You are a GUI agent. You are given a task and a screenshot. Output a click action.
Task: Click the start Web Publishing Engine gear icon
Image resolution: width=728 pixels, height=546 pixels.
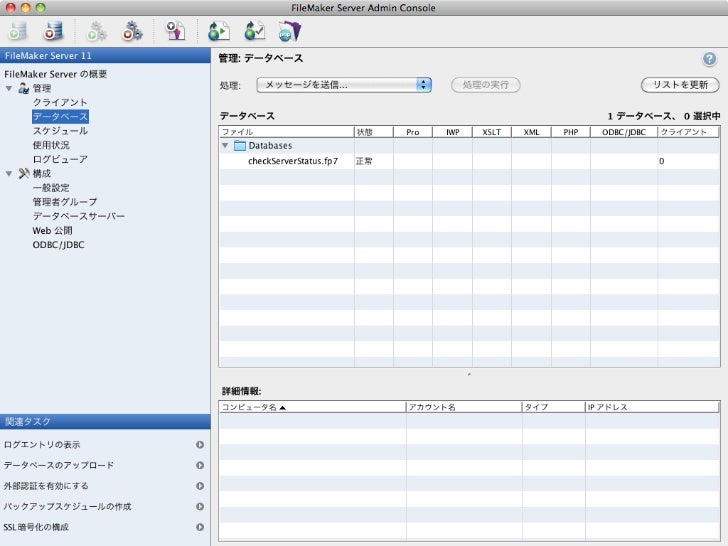[97, 31]
